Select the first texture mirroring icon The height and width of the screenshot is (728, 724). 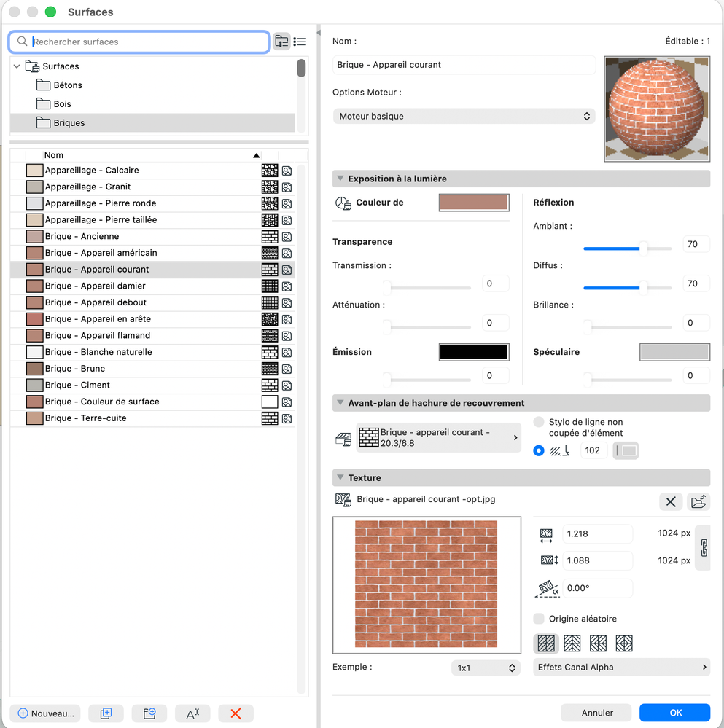[546, 643]
